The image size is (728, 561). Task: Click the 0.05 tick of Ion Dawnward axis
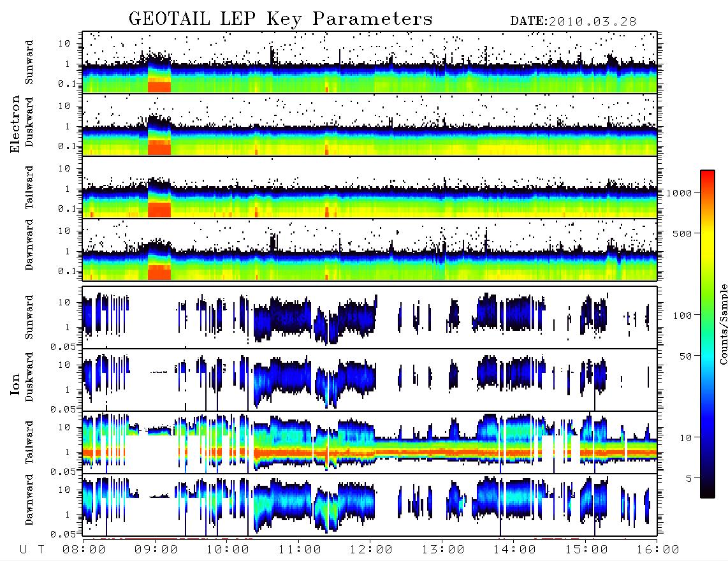coord(63,534)
